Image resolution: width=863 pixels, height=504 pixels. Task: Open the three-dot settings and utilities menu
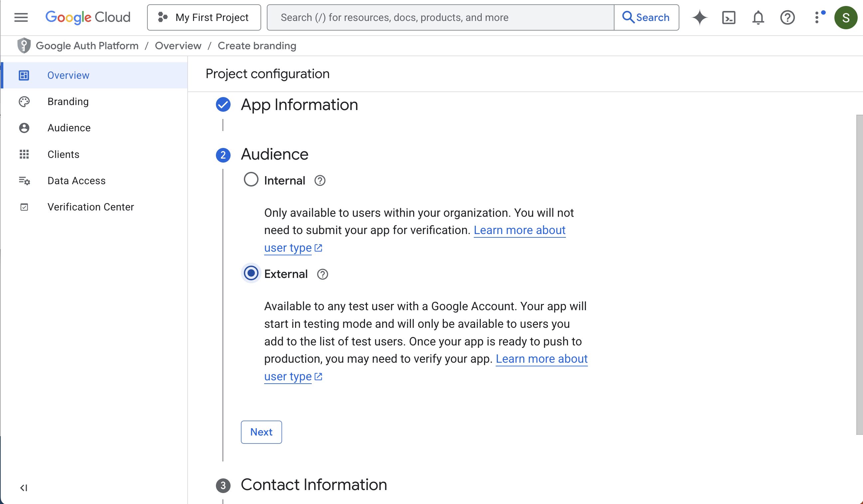click(x=817, y=17)
